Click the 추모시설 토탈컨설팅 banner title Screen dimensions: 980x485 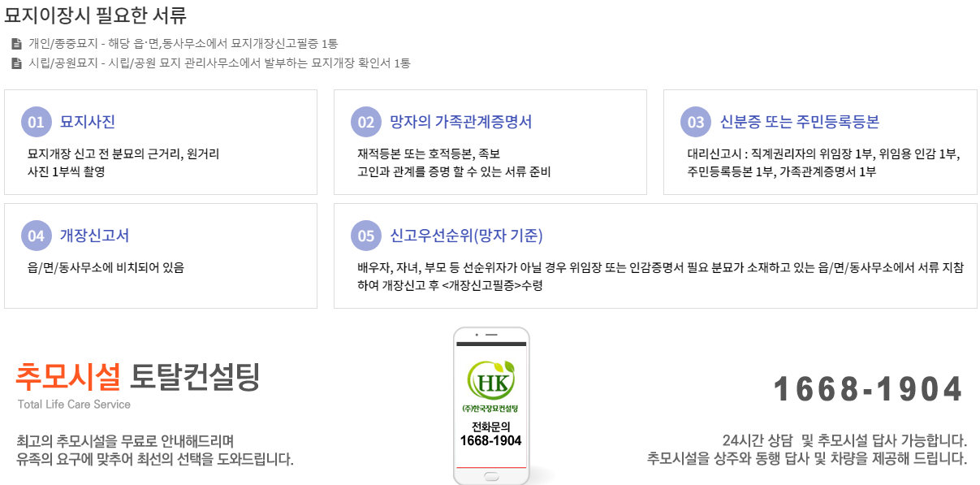pos(138,375)
